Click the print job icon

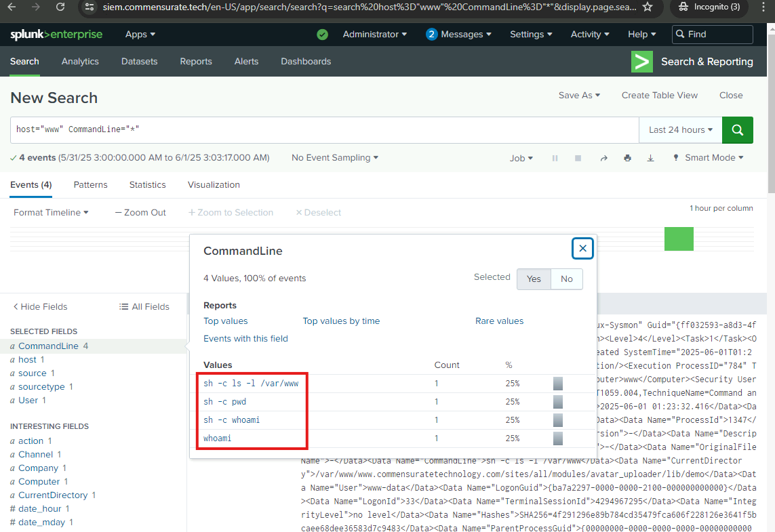click(x=627, y=158)
